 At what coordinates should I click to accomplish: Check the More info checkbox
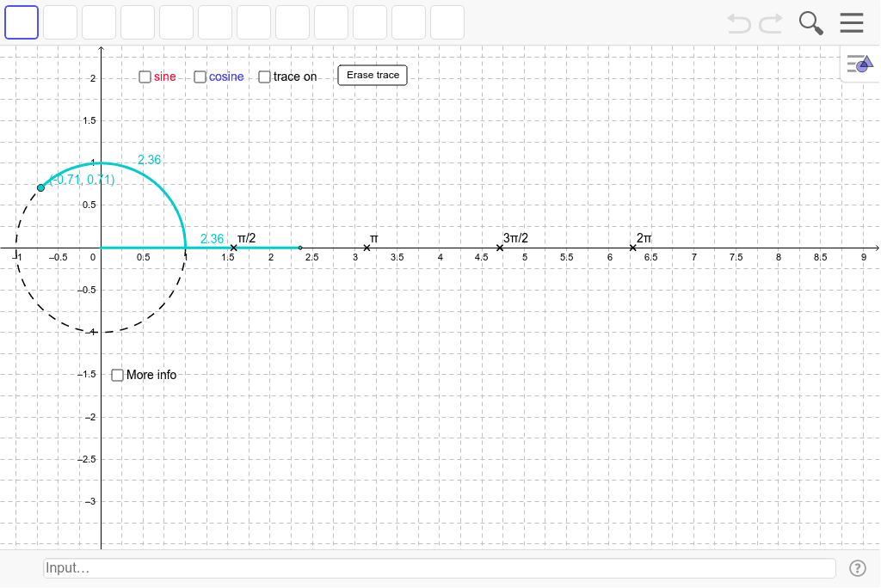coord(117,375)
